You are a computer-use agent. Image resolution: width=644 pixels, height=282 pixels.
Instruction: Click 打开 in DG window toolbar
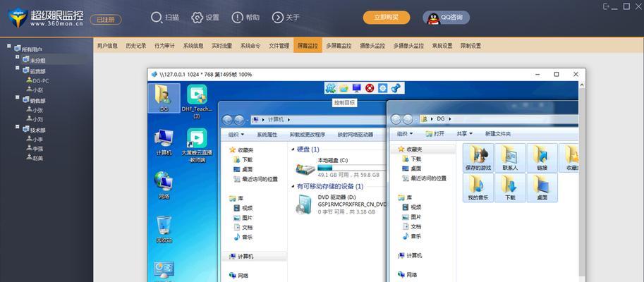[x=435, y=134]
